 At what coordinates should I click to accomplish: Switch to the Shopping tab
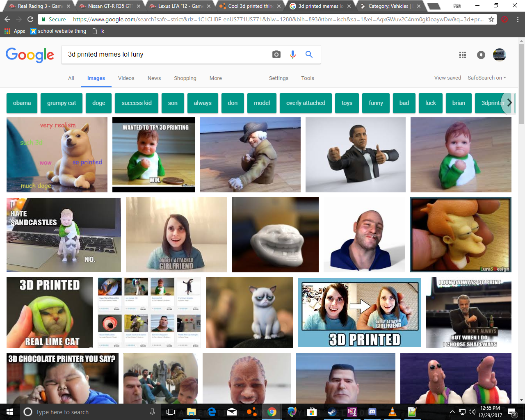pos(185,78)
